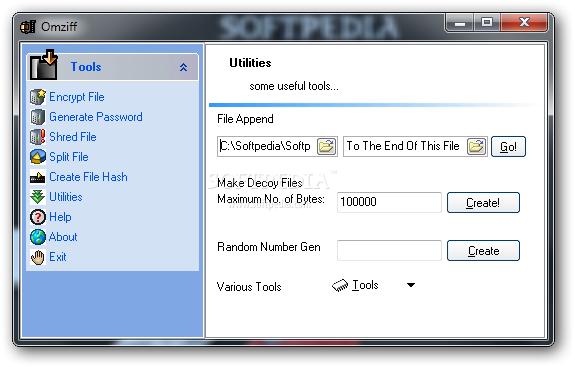Screen dimensions: 575x367
Task: Click the Generate Password icon
Action: [38, 117]
